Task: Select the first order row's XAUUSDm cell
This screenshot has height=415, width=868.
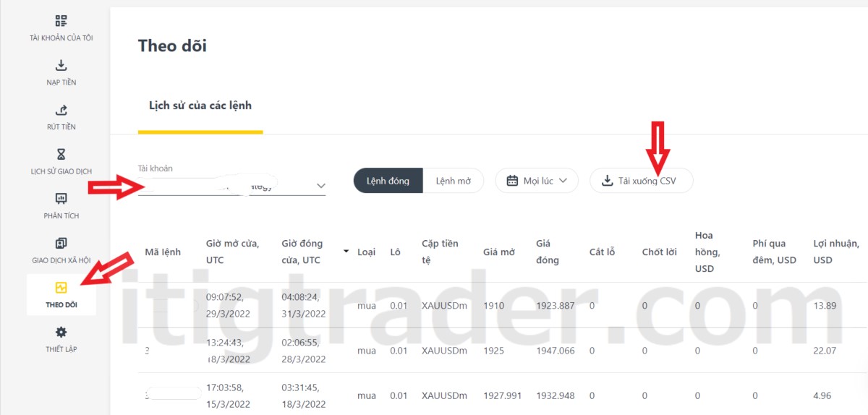Action: (x=444, y=305)
